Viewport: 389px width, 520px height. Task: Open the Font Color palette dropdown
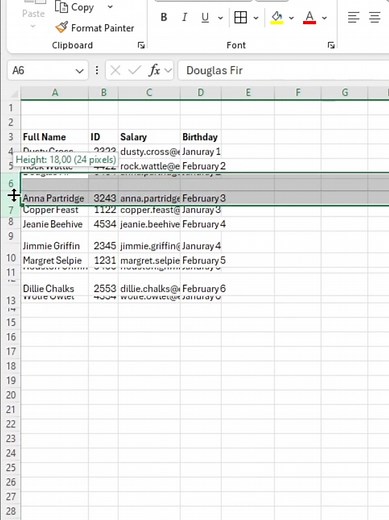pos(324,18)
